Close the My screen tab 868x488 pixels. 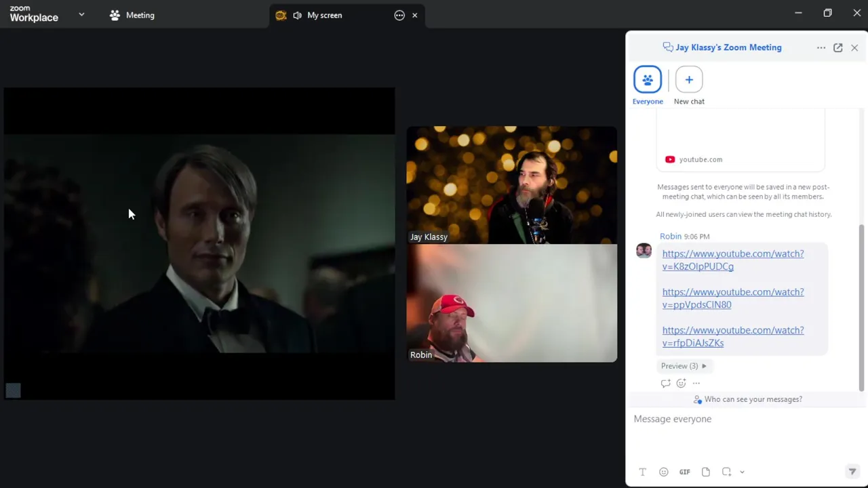[x=415, y=15]
